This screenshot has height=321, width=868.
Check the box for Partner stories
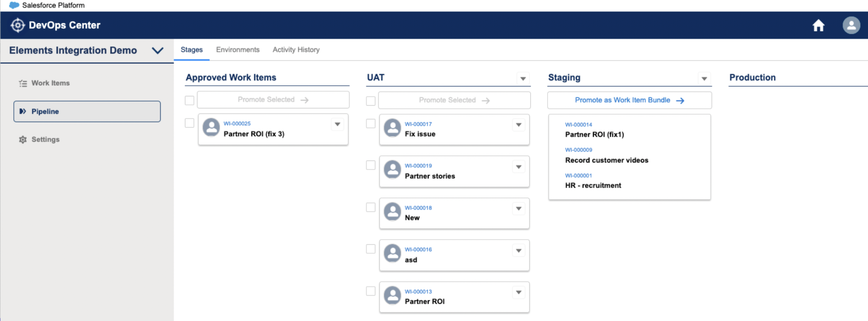click(x=371, y=165)
